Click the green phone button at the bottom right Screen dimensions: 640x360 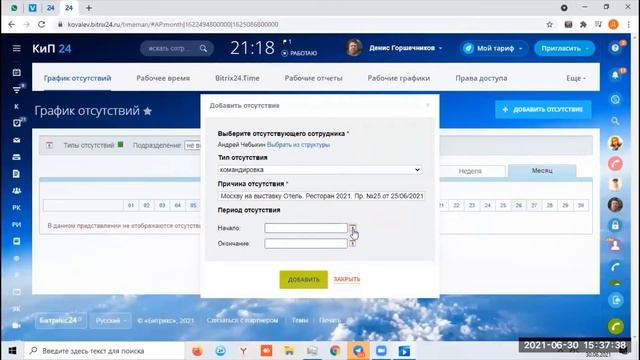(616, 326)
